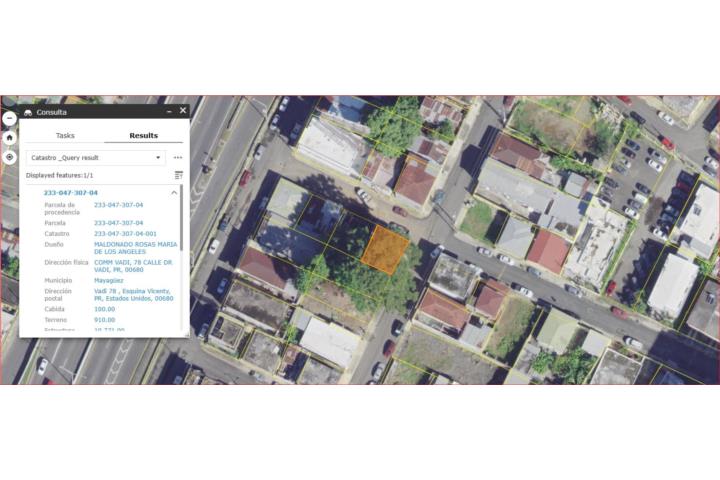Click the 233-047-307-04 result heading
720x480 pixels.
coord(71,193)
